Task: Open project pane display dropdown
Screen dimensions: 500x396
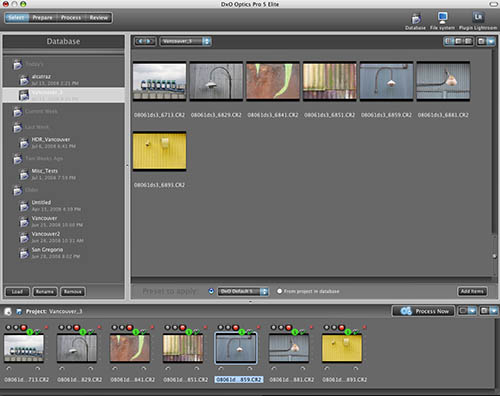Action: (472, 311)
